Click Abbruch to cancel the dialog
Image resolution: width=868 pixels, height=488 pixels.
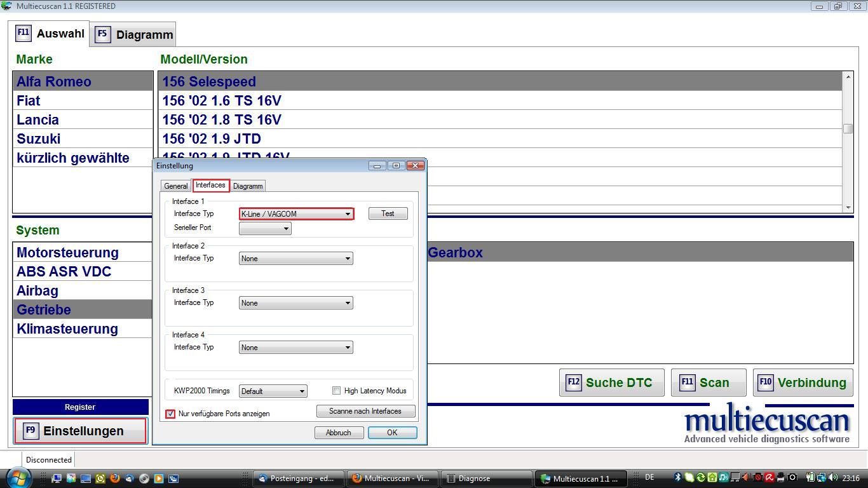click(339, 433)
